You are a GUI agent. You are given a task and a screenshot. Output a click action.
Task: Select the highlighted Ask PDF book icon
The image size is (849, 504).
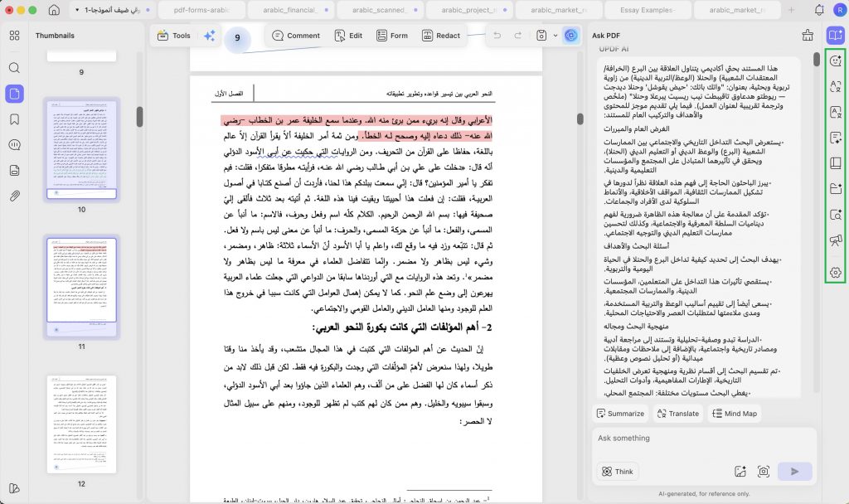[x=836, y=35]
